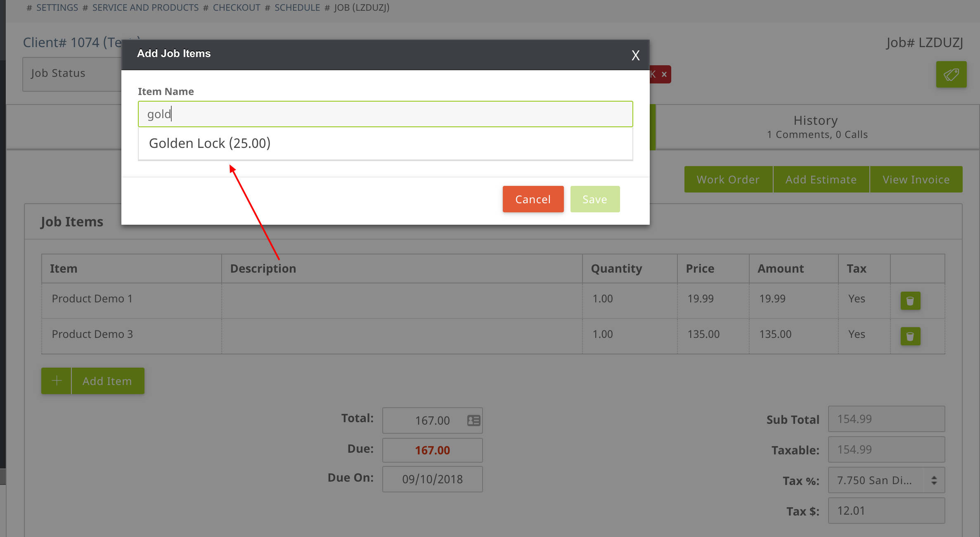Click the plus icon next to Add Item

[56, 380]
